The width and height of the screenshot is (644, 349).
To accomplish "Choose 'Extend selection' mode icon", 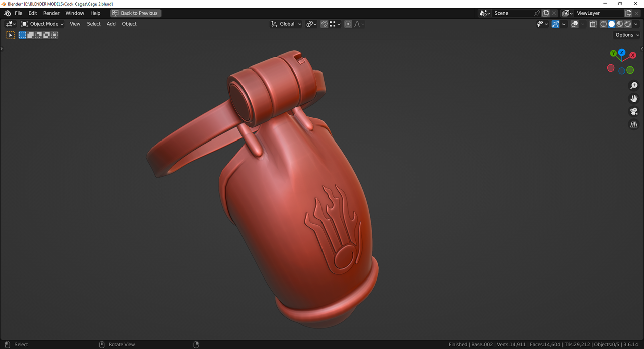I will point(30,35).
